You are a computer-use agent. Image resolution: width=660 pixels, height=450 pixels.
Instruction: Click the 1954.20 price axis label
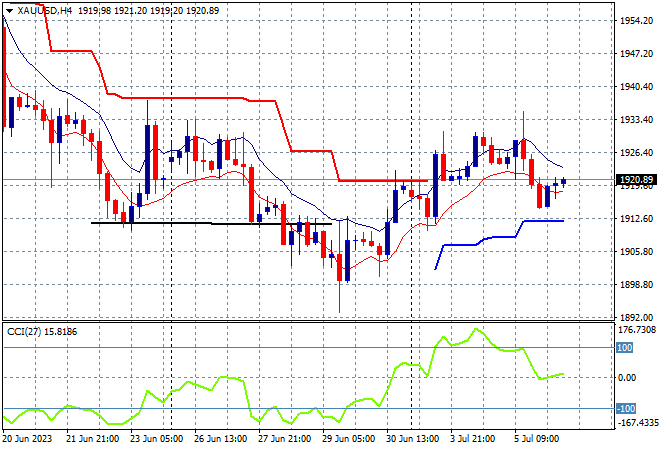click(x=636, y=21)
